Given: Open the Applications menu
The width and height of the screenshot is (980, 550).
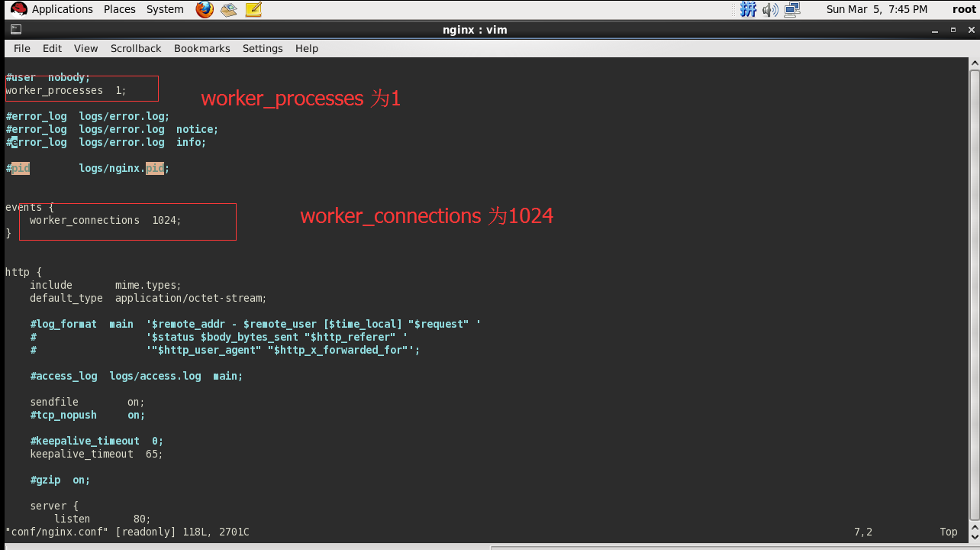Looking at the screenshot, I should click(63, 9).
